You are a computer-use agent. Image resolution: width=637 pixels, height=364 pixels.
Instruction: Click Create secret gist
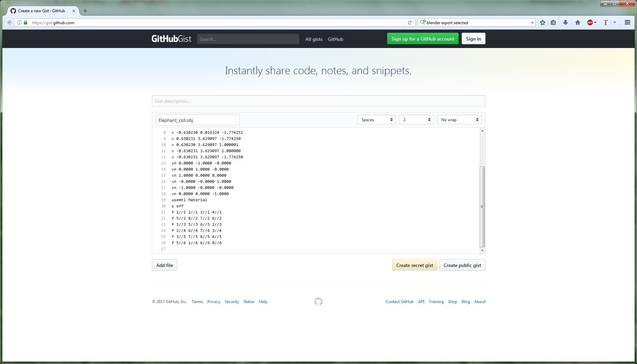click(414, 265)
